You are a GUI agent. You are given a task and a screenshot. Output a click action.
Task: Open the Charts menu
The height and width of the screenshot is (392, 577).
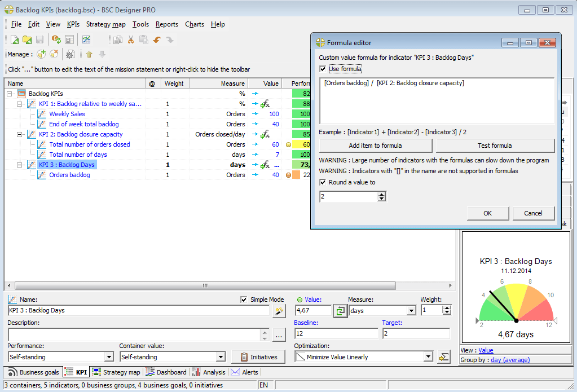click(x=195, y=24)
